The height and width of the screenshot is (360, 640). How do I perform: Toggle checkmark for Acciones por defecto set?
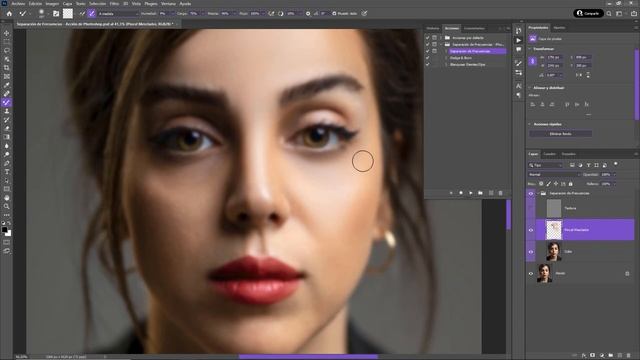(427, 38)
